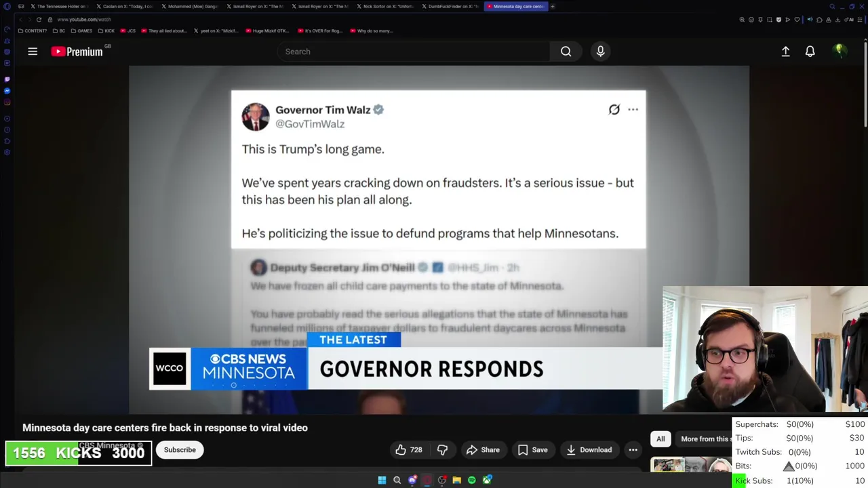Open the GAMES bookmarks folder

(82, 30)
